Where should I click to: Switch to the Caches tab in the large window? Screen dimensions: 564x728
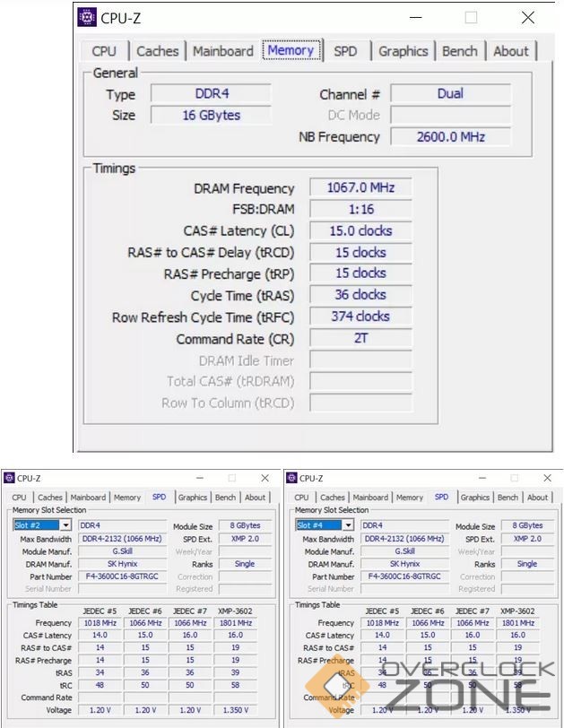click(157, 51)
